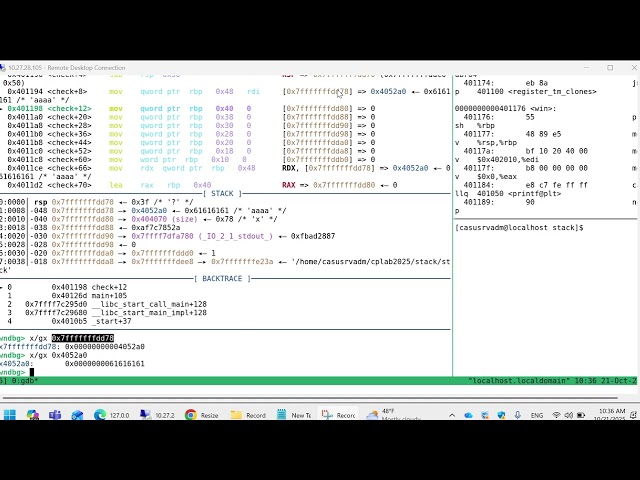The width and height of the screenshot is (640, 480).
Task: Click the 0x4011c0 <check+52> instruction
Action: (49, 151)
